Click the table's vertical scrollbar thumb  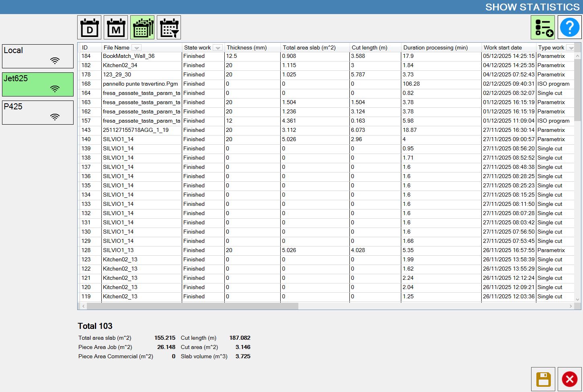coord(578,90)
